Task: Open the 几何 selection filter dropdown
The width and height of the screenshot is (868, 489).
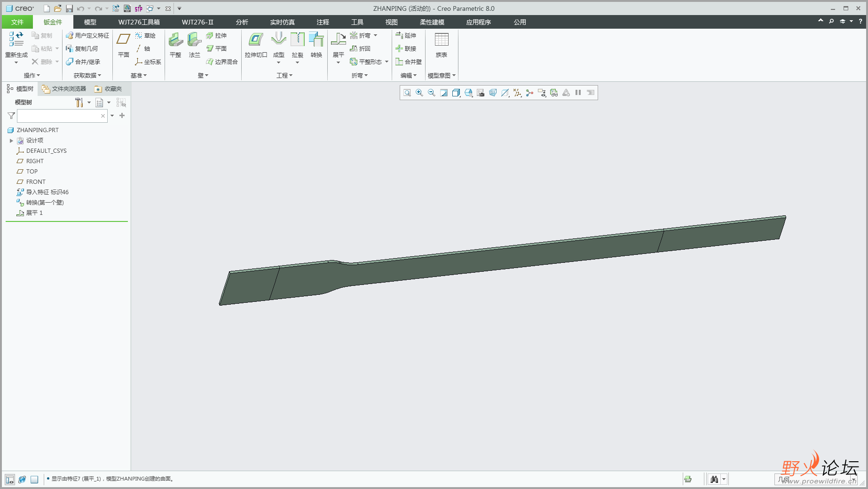Action: click(816, 480)
